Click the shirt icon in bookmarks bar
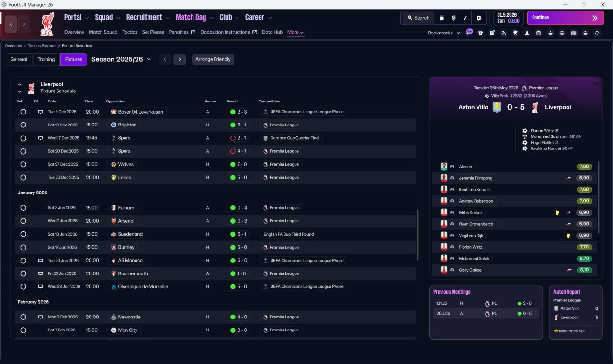The height and width of the screenshot is (364, 613). pyautogui.click(x=480, y=33)
